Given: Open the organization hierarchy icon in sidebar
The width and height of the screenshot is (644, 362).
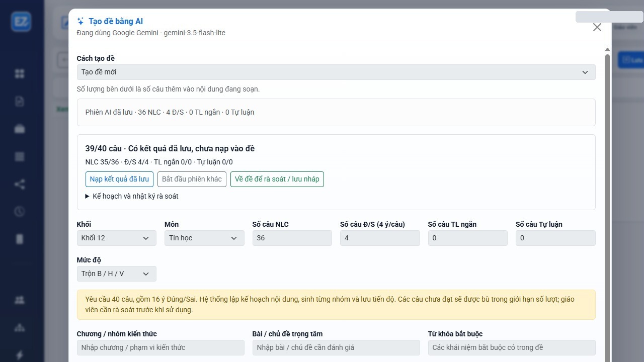Looking at the screenshot, I should click(x=20, y=328).
